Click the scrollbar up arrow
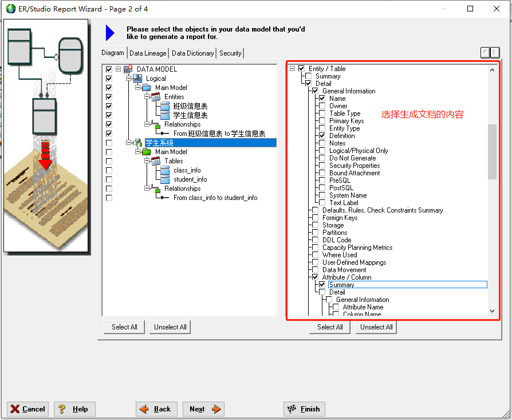 click(x=492, y=69)
